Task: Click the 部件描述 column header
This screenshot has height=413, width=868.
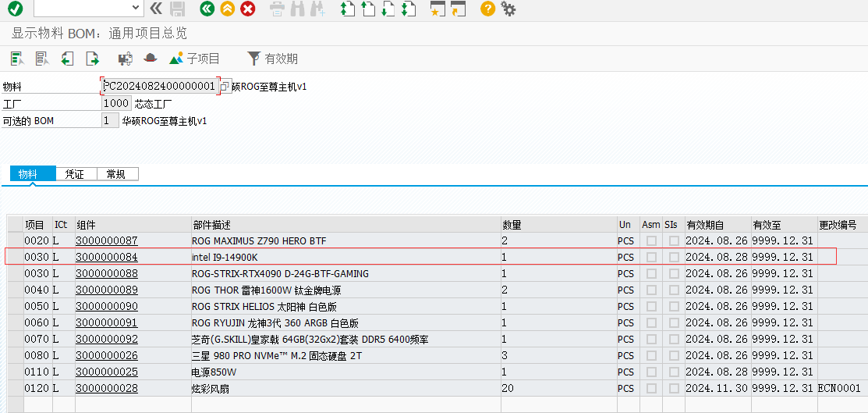Action: [346, 225]
